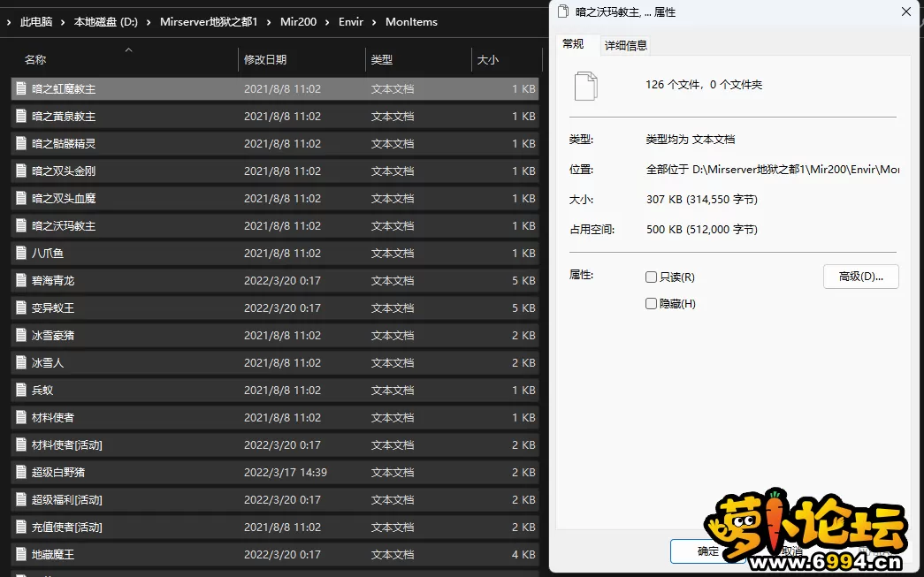Open 高级(D)... advanced attributes

coord(860,277)
